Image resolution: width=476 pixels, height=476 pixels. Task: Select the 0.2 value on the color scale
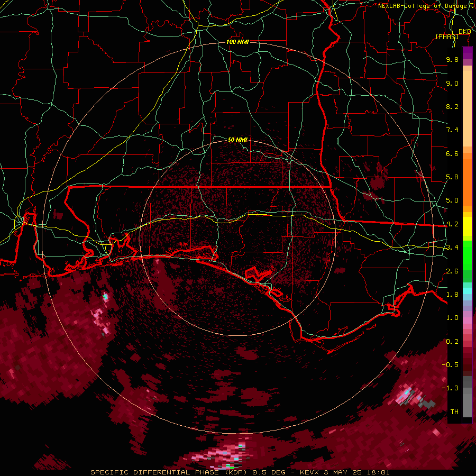[452, 342]
